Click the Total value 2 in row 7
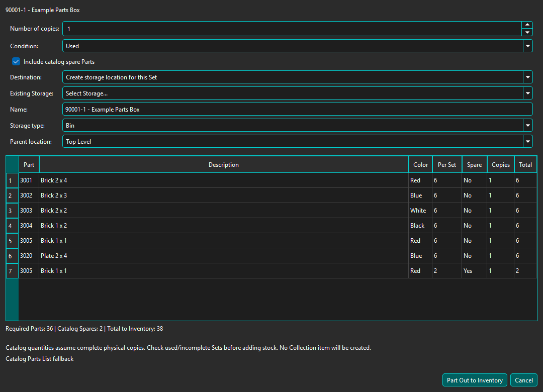Image resolution: width=543 pixels, height=392 pixels. [x=525, y=271]
